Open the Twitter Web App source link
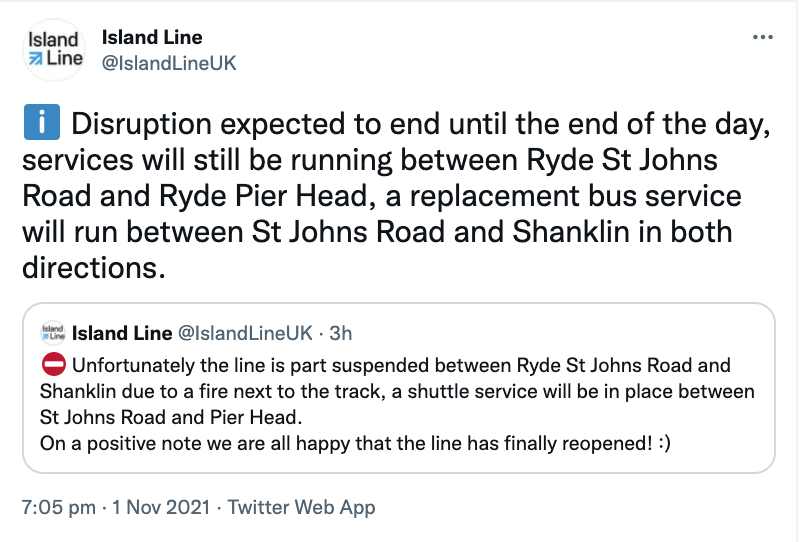This screenshot has height=542, width=804. [x=301, y=507]
